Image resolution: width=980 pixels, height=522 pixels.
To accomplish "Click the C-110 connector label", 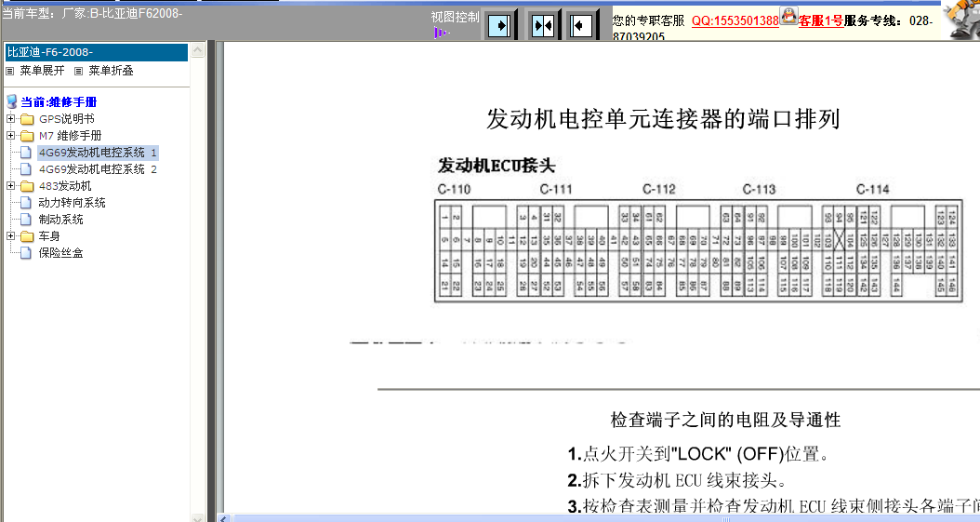I will (454, 190).
